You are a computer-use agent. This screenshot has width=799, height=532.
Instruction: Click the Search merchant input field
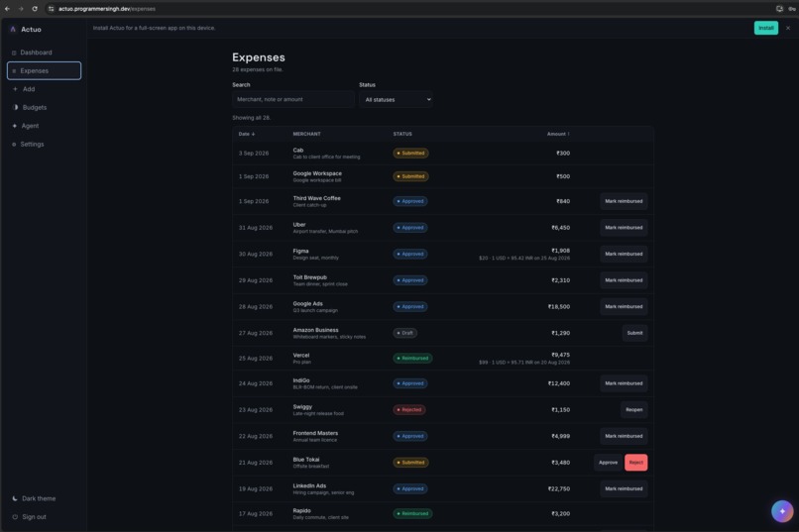293,99
